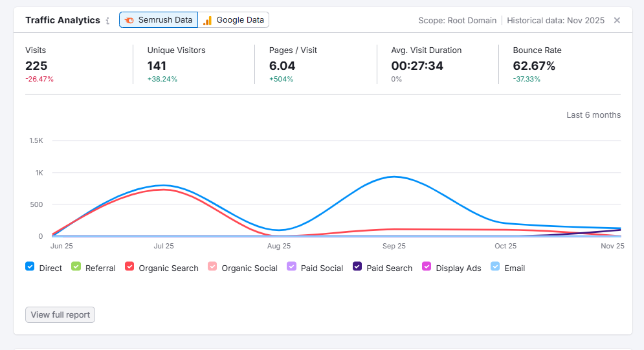Click the Sep 25 peak on Direct line
Image resolution: width=644 pixels, height=350 pixels.
point(394,177)
